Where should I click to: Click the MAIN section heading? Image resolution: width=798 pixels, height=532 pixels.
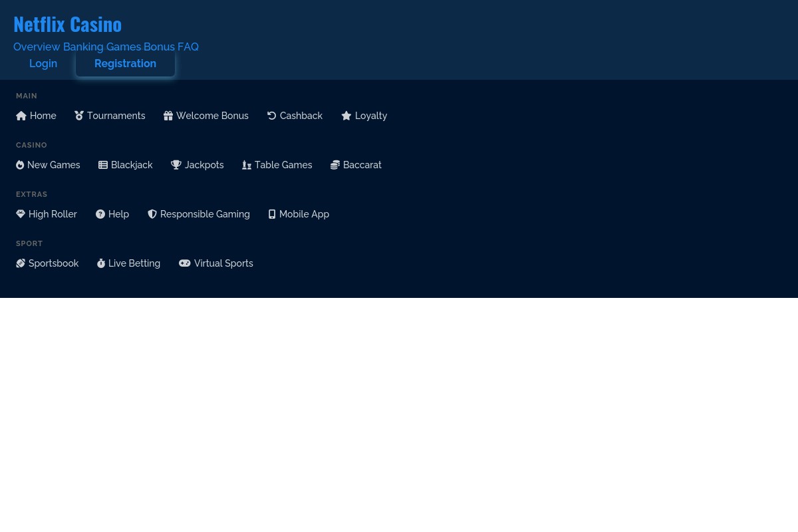click(27, 96)
